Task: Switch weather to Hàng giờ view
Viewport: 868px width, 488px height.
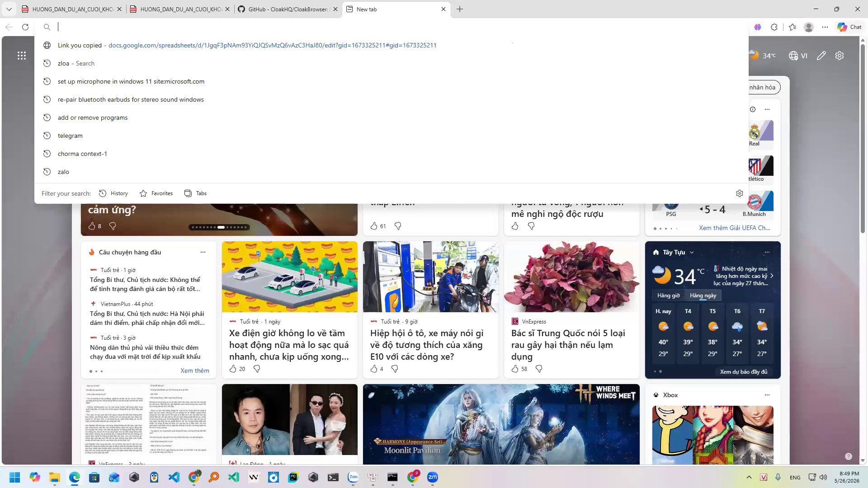Action: (x=668, y=296)
